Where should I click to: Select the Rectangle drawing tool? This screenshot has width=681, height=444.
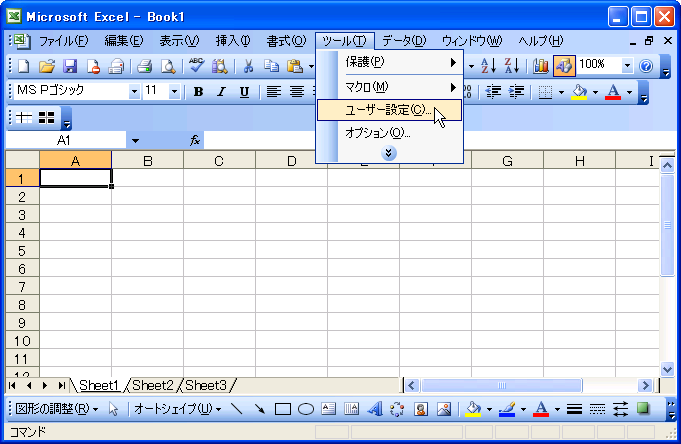click(x=283, y=409)
